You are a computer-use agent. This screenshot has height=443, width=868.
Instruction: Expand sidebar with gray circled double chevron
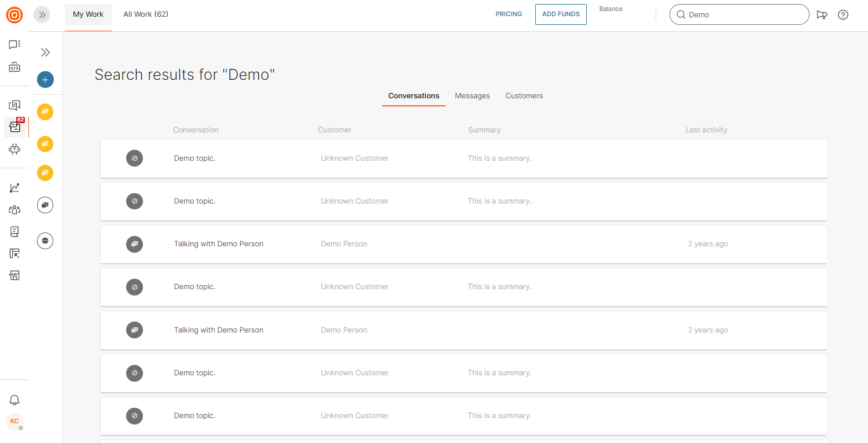click(42, 15)
